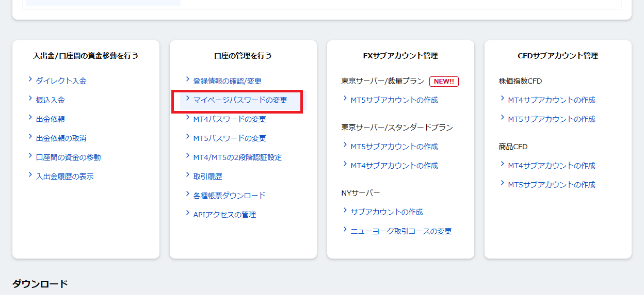This screenshot has height=304, width=644.
Task: Click the 東京サーバー/スタンダードプラン label
Action: click(x=397, y=127)
